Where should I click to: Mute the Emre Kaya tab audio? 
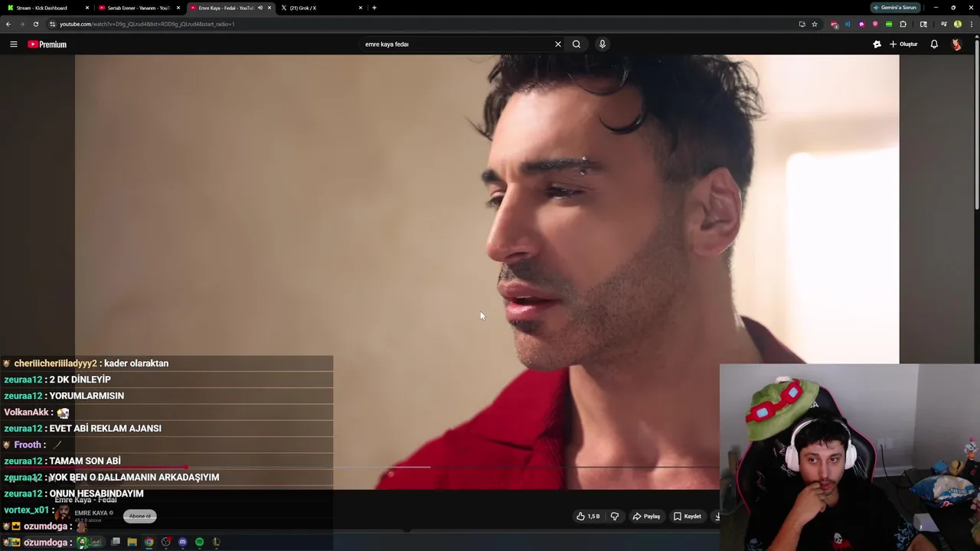(x=260, y=8)
